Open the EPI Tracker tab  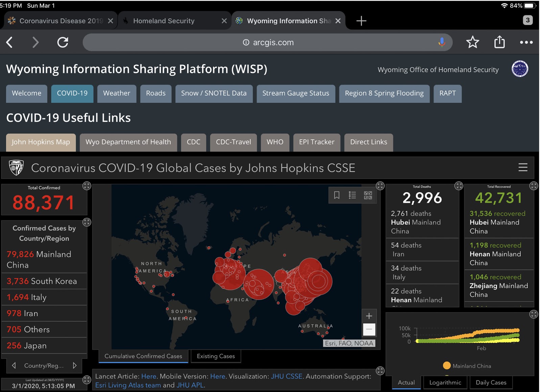[x=317, y=142]
